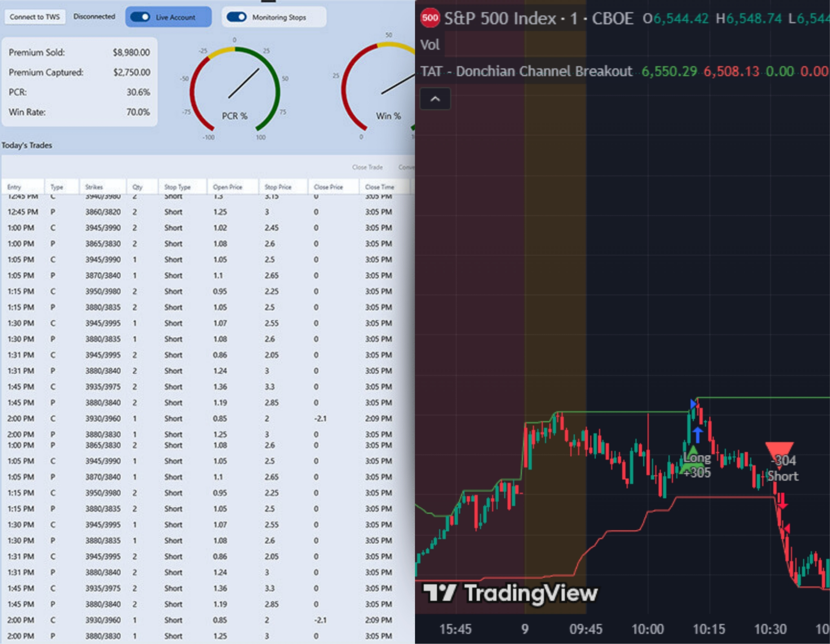This screenshot has height=644, width=830.
Task: Click the Vol indicator label
Action: coord(430,45)
